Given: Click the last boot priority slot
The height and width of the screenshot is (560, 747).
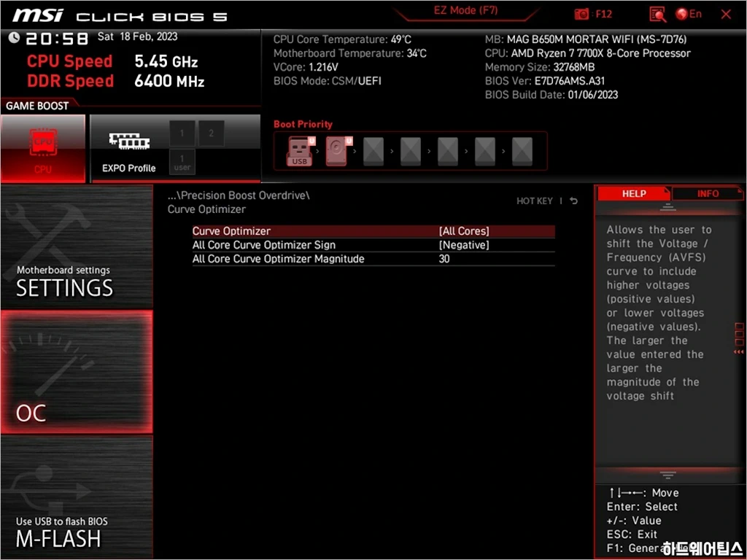Looking at the screenshot, I should pyautogui.click(x=522, y=152).
